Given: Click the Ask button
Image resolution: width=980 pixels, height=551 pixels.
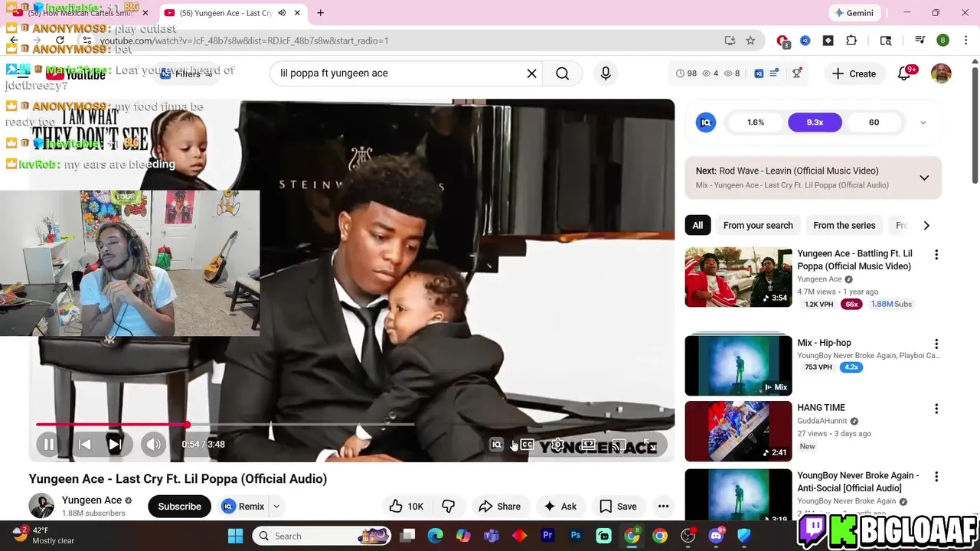Looking at the screenshot, I should pos(560,507).
